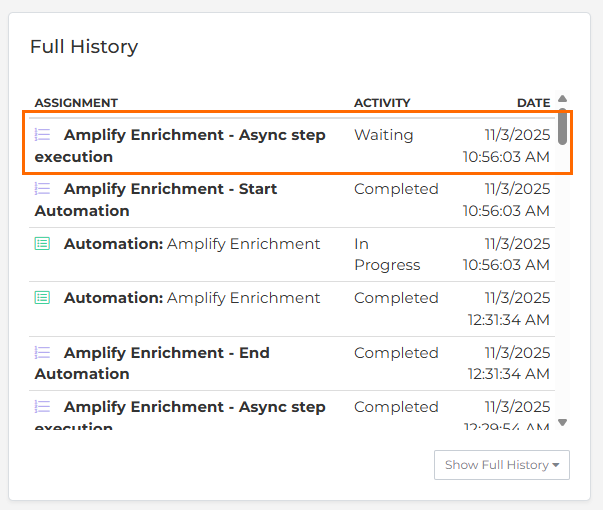Screen dimensions: 603x510
Task: Open the Show Full History dropdown
Action: click(501, 465)
